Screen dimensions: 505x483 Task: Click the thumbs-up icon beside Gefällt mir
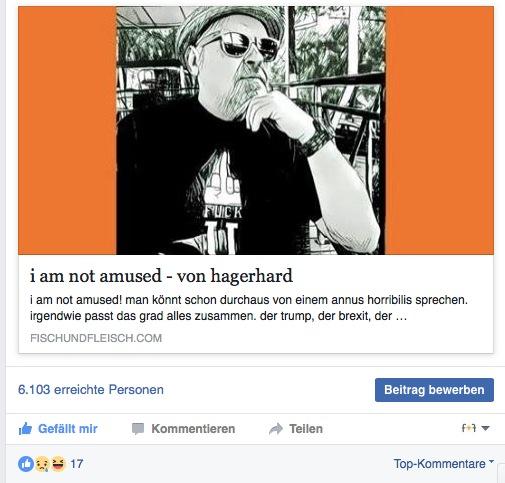tap(25, 428)
